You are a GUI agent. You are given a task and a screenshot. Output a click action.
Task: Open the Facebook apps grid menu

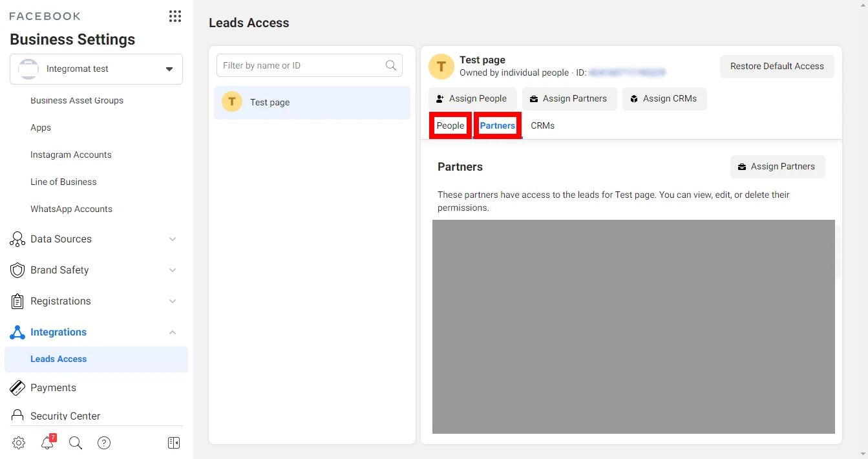coord(175,16)
